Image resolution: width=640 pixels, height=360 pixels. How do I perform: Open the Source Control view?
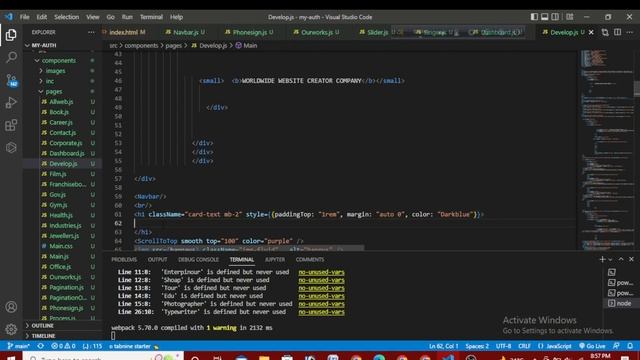pyautogui.click(x=11, y=80)
